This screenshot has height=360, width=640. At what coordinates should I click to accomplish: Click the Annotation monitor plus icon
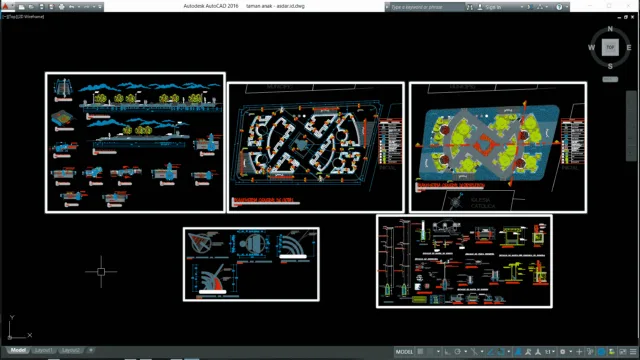tap(579, 352)
